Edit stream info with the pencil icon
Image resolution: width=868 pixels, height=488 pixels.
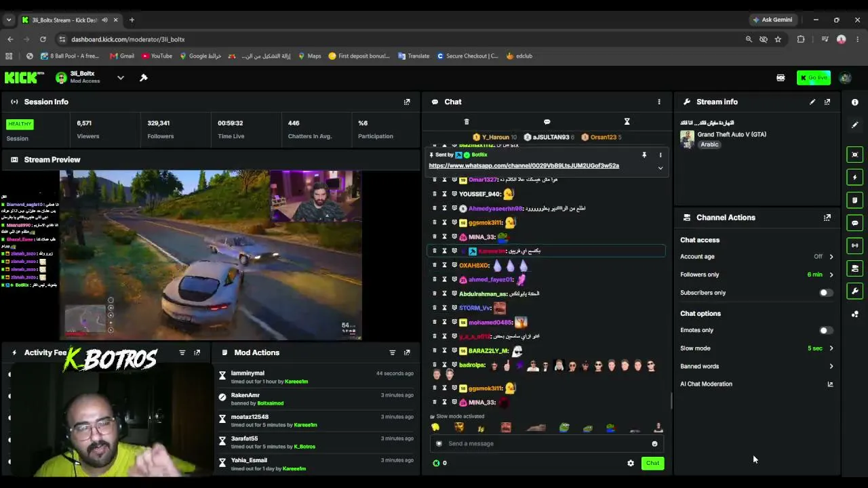[812, 102]
